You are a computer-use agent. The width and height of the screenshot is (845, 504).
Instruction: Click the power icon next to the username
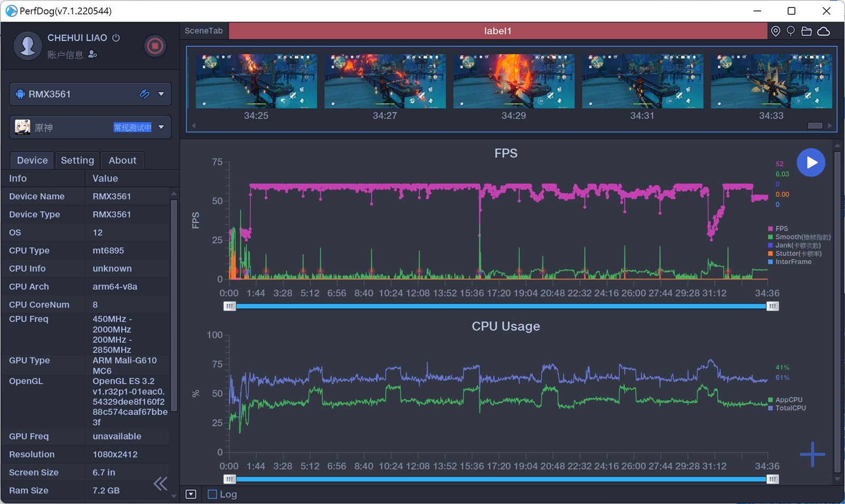(x=116, y=37)
